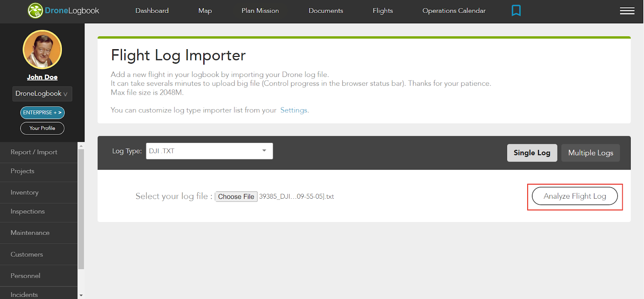The width and height of the screenshot is (644, 299).
Task: Open the hamburger menu icon
Action: pos(627,11)
